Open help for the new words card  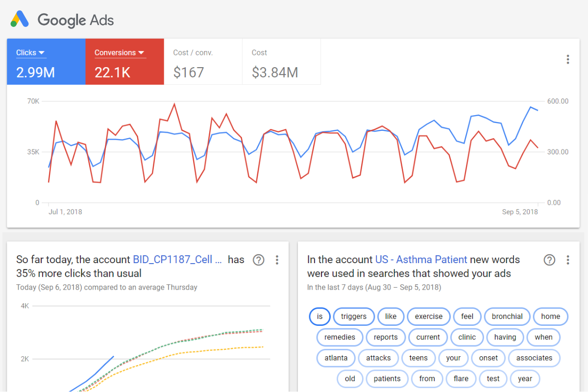coord(550,260)
